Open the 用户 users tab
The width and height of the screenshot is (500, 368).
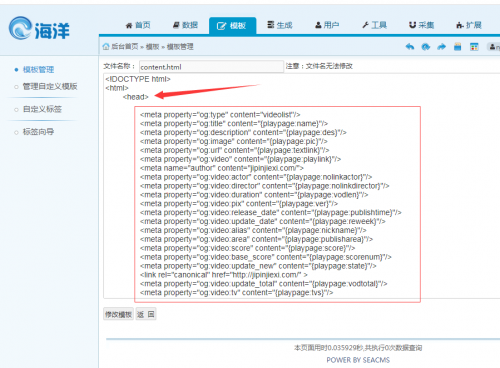pos(327,25)
